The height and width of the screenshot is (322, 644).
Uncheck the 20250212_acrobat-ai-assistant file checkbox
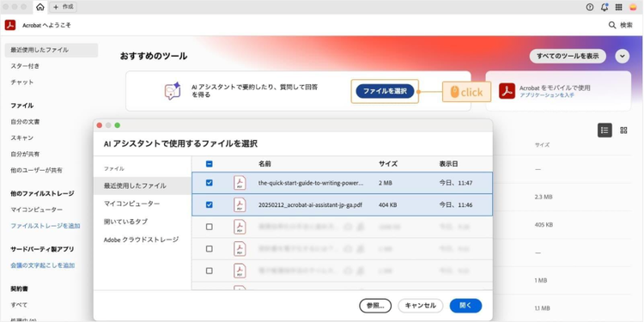209,204
